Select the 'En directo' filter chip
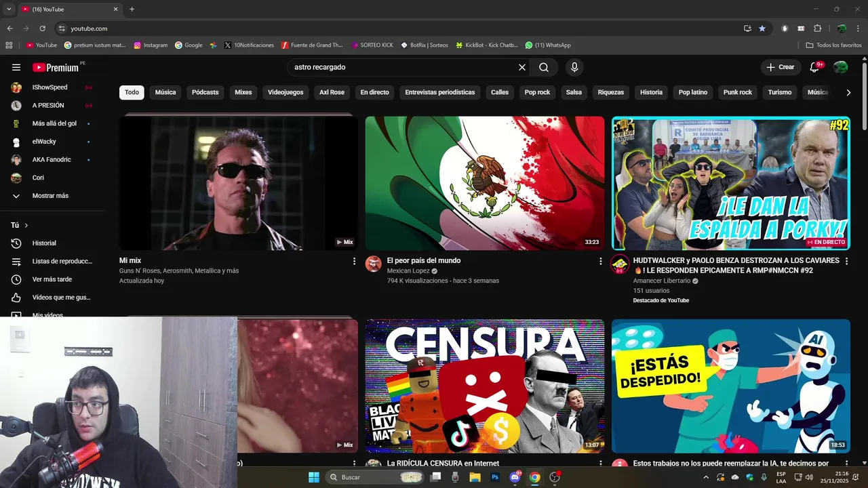 [x=374, y=92]
